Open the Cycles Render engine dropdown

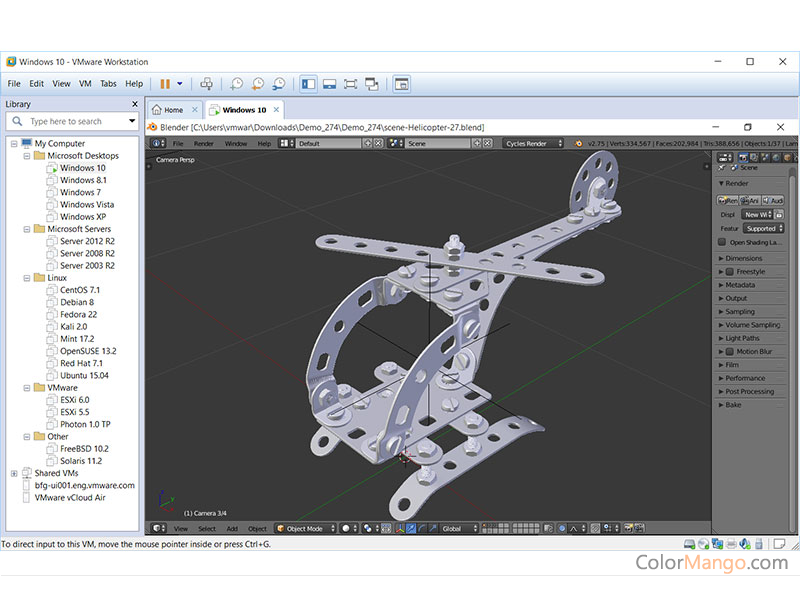coord(532,144)
